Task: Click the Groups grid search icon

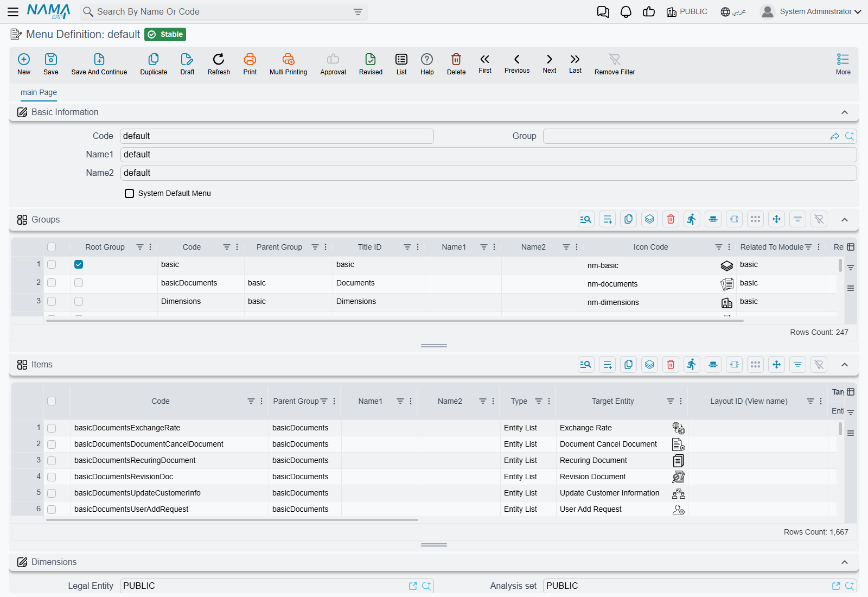Action: [586, 219]
